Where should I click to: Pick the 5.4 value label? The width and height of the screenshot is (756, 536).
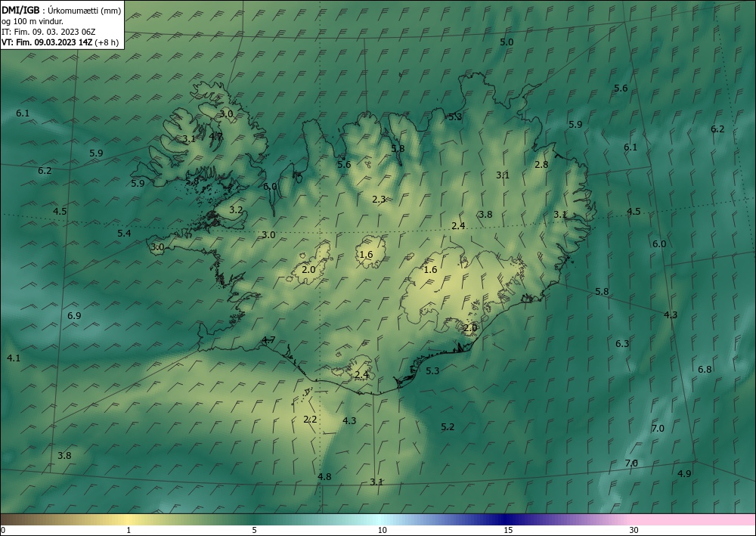(124, 234)
